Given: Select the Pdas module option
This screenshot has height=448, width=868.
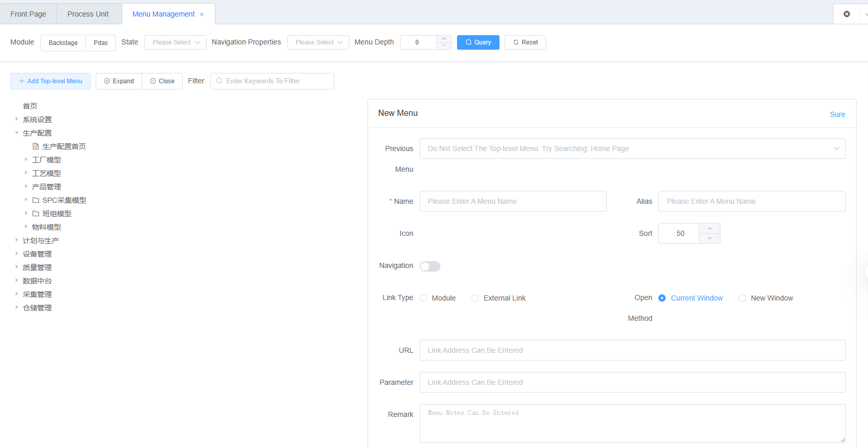Looking at the screenshot, I should point(101,42).
